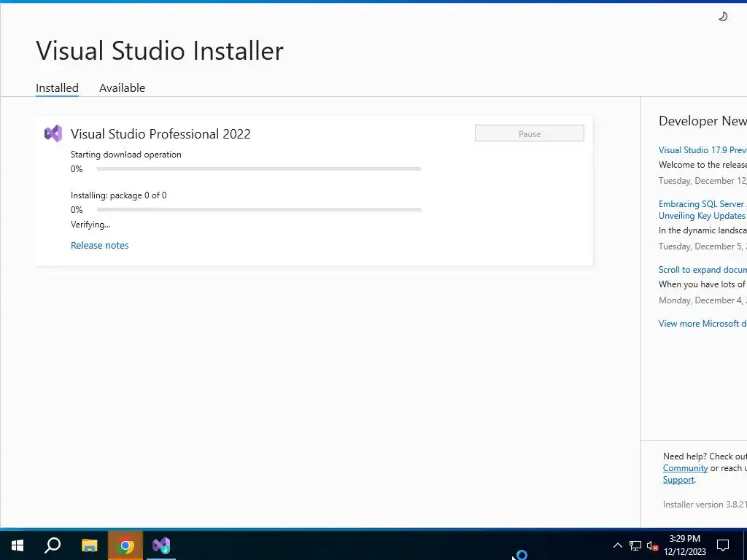
Task: Click the Tuesday, December 12 date text
Action: click(x=703, y=181)
